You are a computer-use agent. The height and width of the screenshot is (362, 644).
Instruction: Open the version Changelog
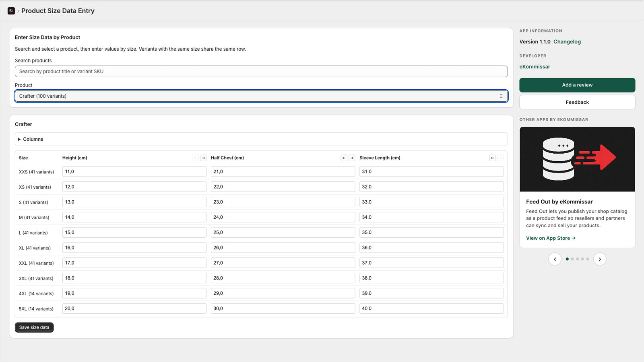click(567, 41)
